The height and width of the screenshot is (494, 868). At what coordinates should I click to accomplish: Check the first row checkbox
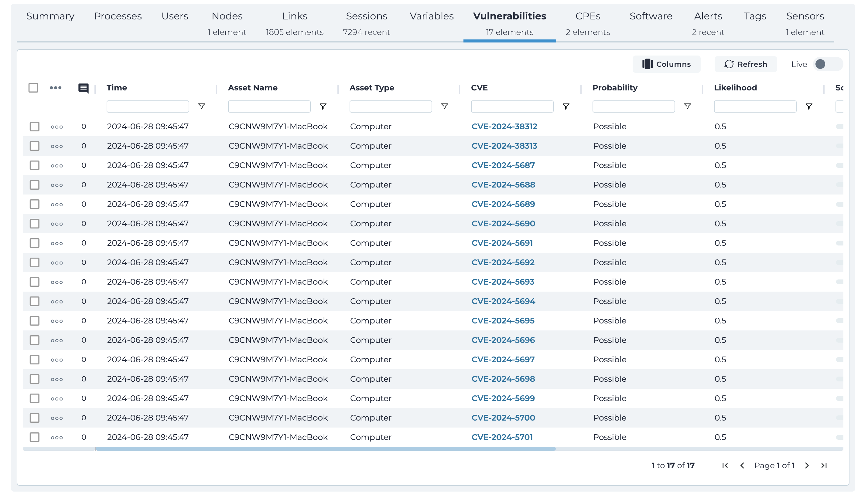click(x=34, y=126)
